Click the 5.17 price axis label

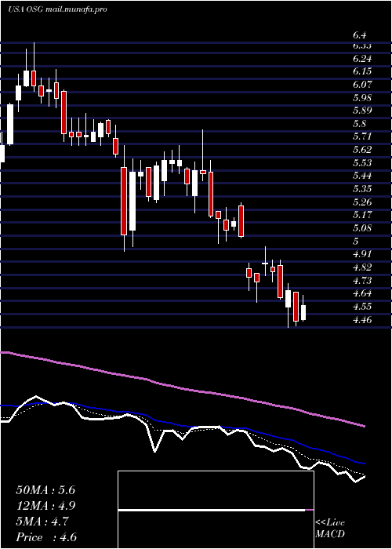point(362,215)
